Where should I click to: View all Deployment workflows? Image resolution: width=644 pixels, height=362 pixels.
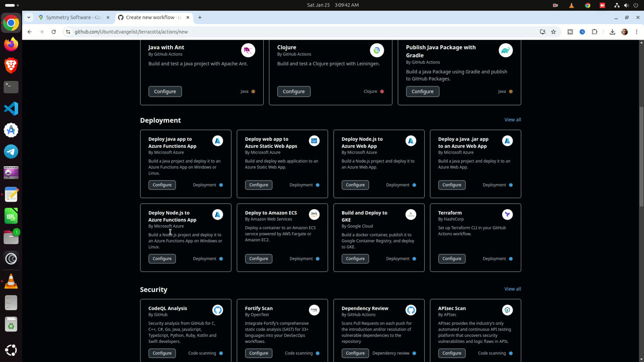pyautogui.click(x=513, y=120)
